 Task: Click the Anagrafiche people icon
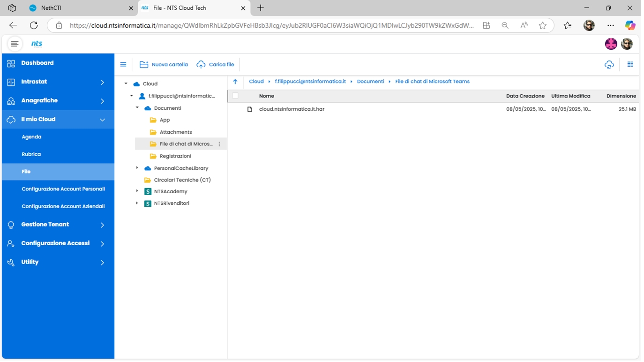click(x=11, y=101)
